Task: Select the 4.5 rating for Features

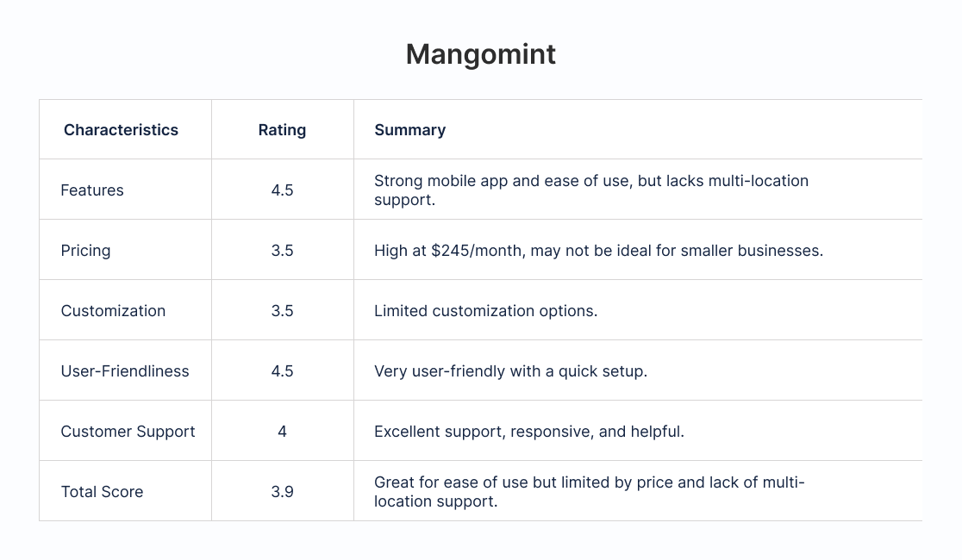Action: point(282,190)
